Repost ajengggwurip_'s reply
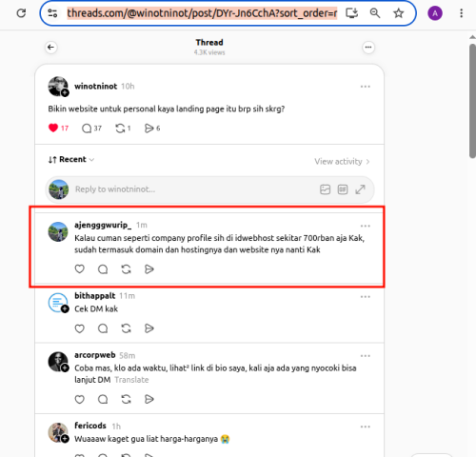Image resolution: width=476 pixels, height=457 pixels. [126, 269]
